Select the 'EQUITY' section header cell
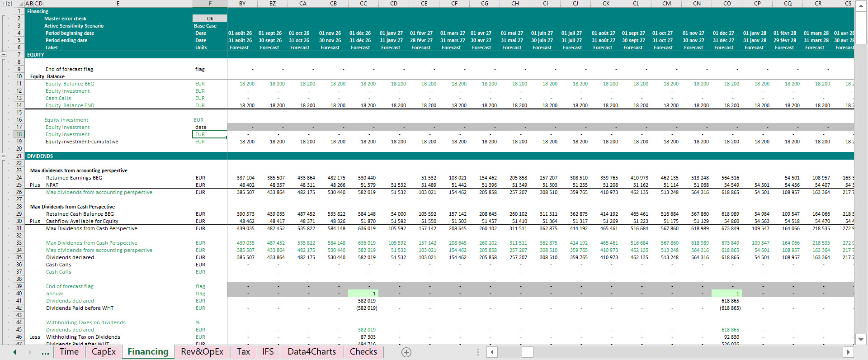 tap(36, 55)
